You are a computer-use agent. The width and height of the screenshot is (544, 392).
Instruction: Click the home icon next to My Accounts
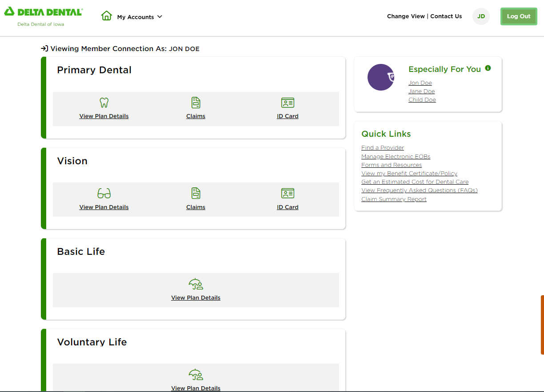click(107, 16)
